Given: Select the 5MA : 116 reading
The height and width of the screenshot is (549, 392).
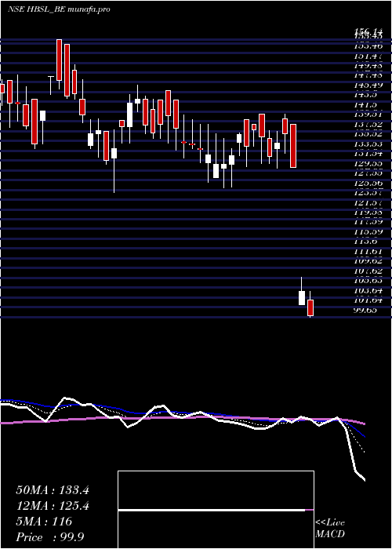Looking at the screenshot, I should pos(44,522).
